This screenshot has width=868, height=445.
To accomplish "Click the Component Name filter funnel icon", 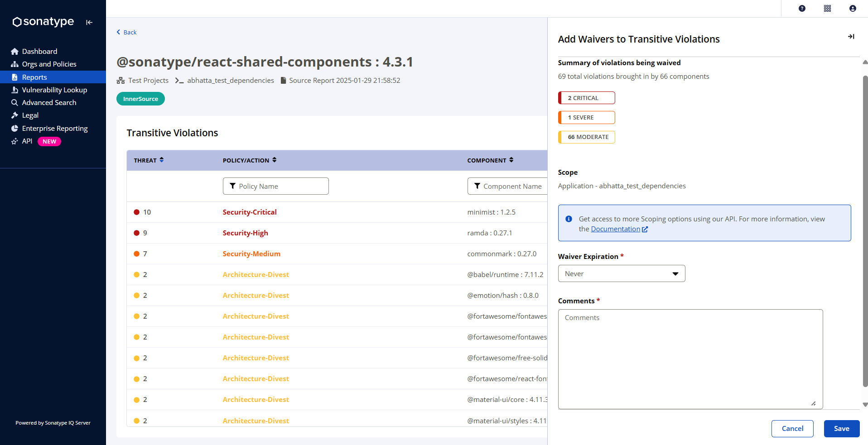I will (477, 186).
